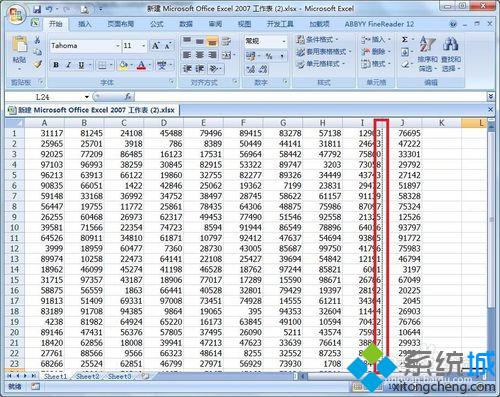Image resolution: width=500 pixels, height=397 pixels.
Task: Open Find and Select binoculars (查找和选择)
Action: (x=451, y=53)
